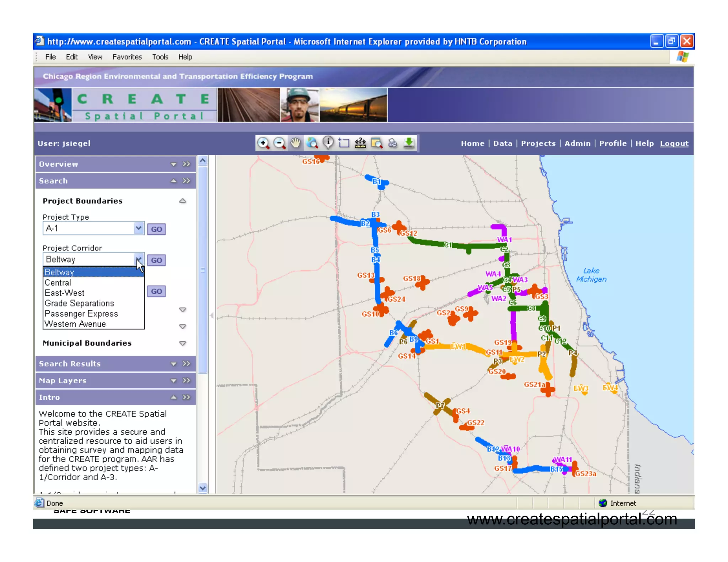Collapse the Intro panel arrow
Viewport: 728px width, 562px height.
(x=173, y=397)
